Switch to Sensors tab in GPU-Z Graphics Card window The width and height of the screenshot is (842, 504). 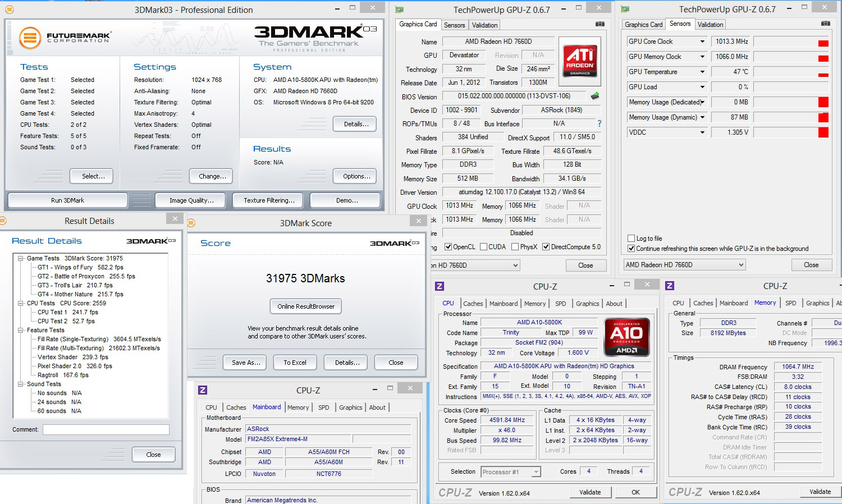coord(454,25)
